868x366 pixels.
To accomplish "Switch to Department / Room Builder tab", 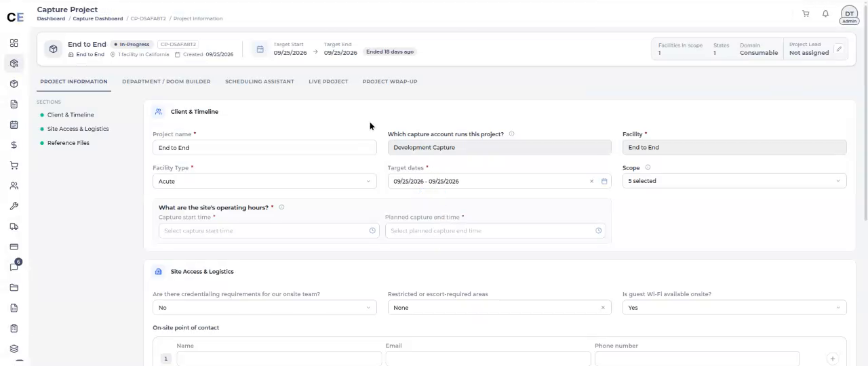I will 166,81.
